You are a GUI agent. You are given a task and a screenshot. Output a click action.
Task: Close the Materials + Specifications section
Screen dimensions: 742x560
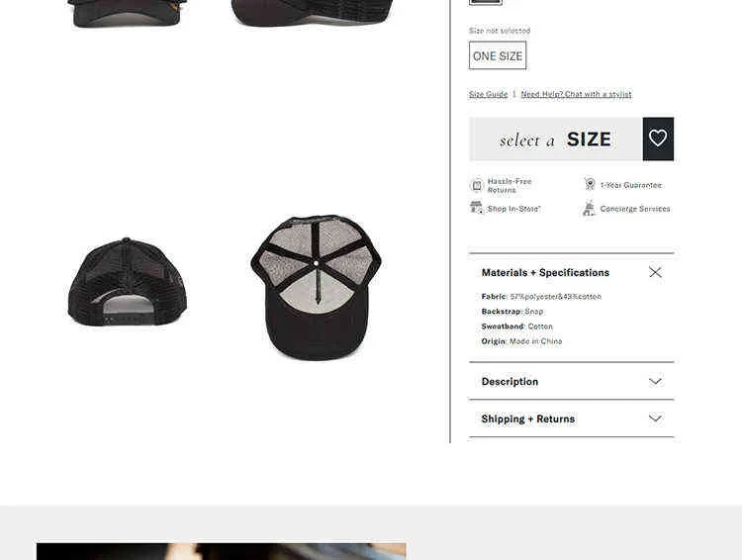click(655, 272)
